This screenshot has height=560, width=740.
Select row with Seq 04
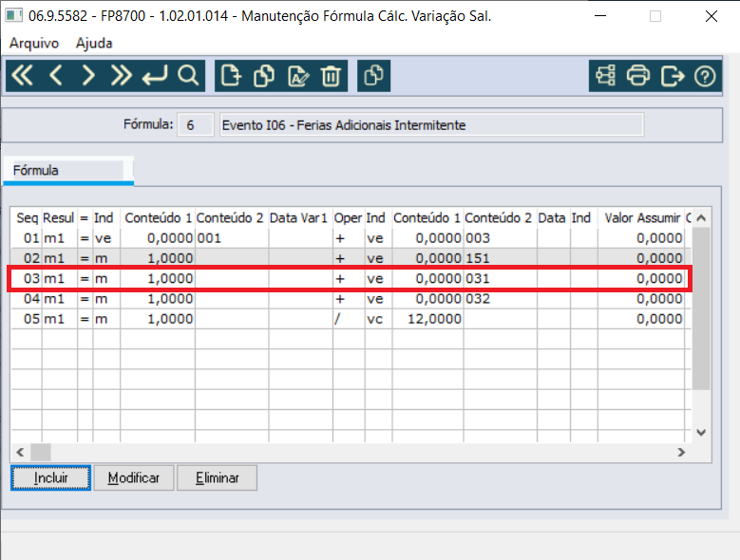(351, 299)
